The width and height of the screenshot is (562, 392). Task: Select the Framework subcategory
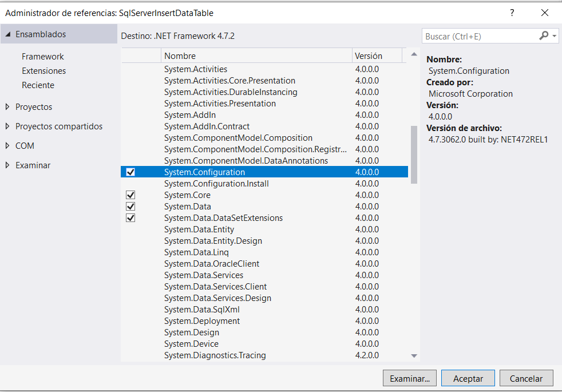(x=43, y=57)
